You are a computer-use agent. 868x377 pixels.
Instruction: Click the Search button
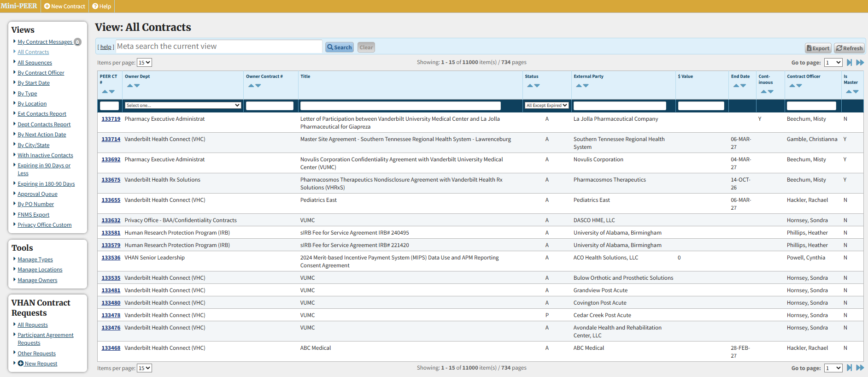tap(340, 47)
